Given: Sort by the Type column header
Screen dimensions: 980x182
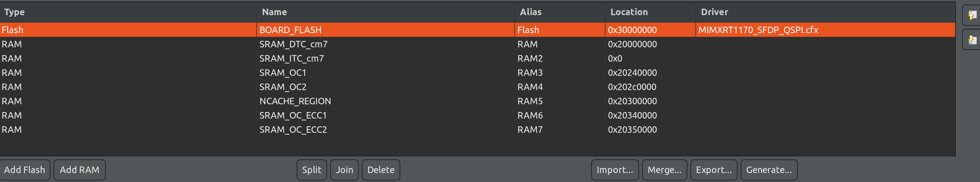Looking at the screenshot, I should click(x=15, y=12).
